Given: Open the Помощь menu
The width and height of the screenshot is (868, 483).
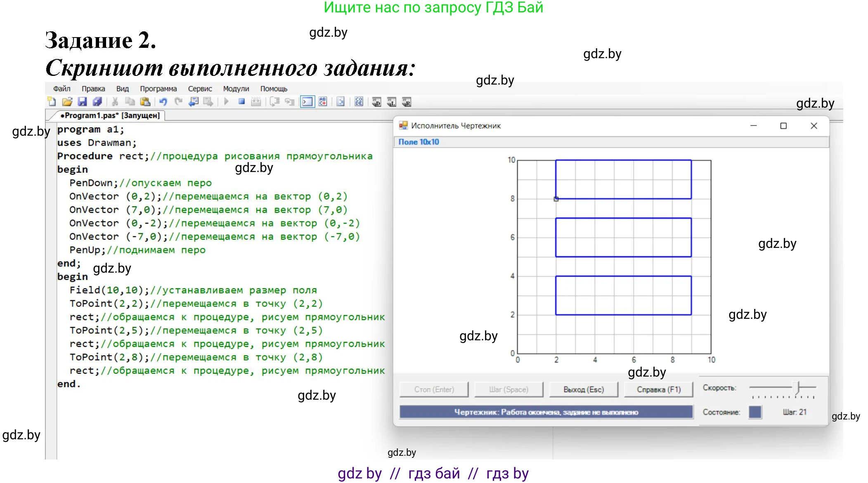Looking at the screenshot, I should point(273,89).
